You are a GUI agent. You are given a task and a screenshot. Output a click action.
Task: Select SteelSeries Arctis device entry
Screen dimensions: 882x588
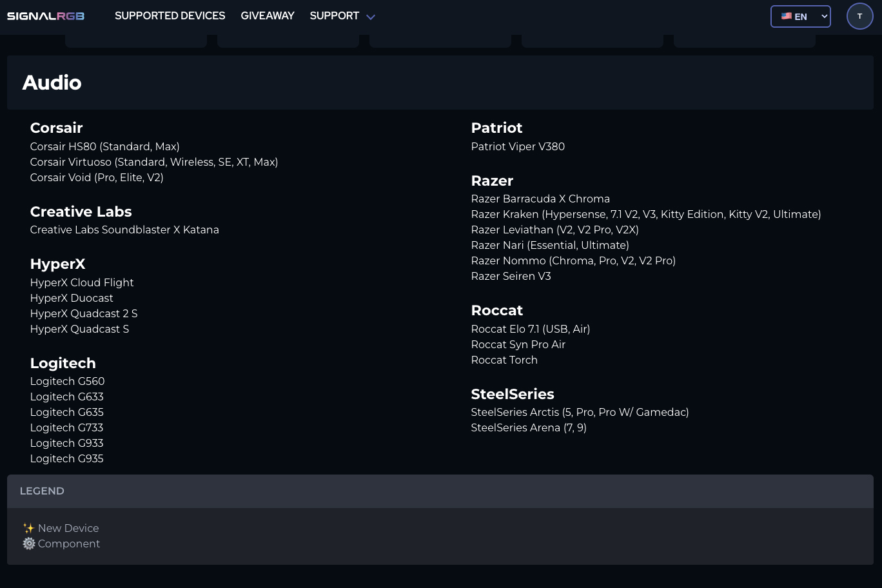point(580,412)
